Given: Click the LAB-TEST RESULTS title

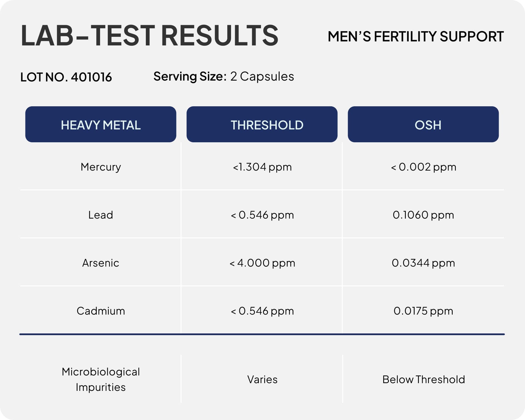Looking at the screenshot, I should tap(149, 35).
